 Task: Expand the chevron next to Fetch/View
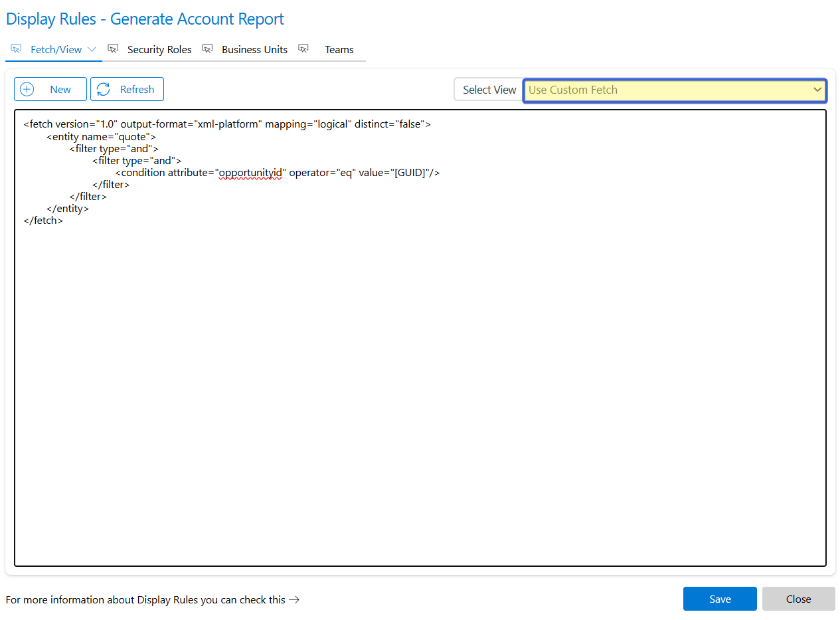click(92, 49)
